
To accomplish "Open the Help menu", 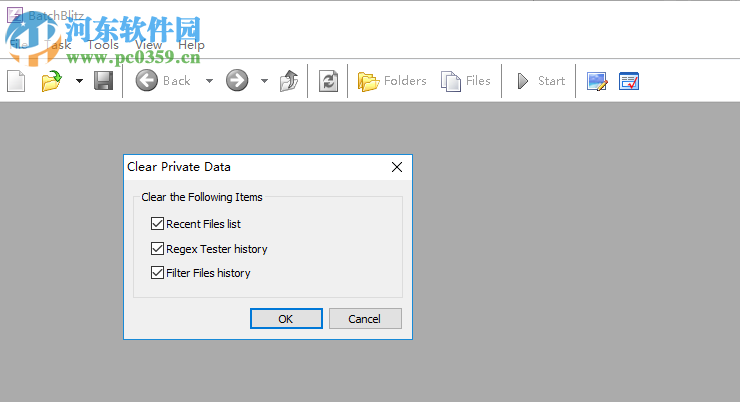I will coord(191,45).
